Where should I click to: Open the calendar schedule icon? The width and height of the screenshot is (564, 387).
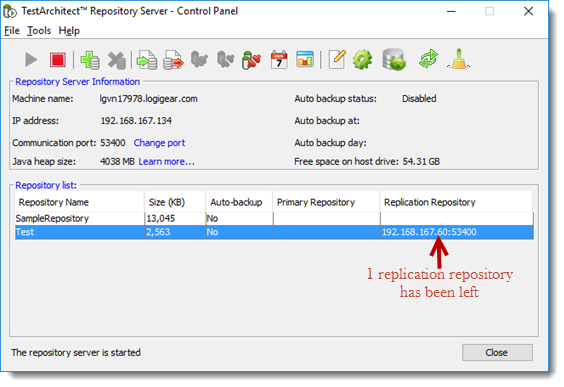[279, 60]
